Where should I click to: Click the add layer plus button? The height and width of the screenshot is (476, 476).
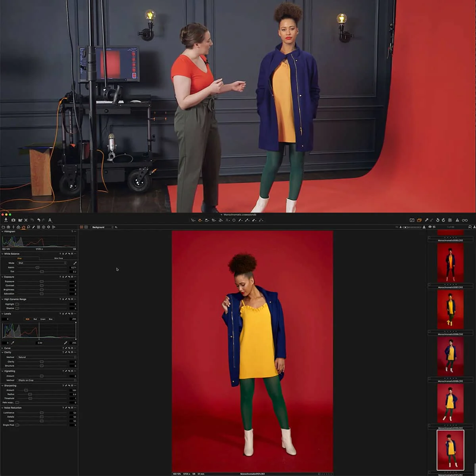(116, 227)
